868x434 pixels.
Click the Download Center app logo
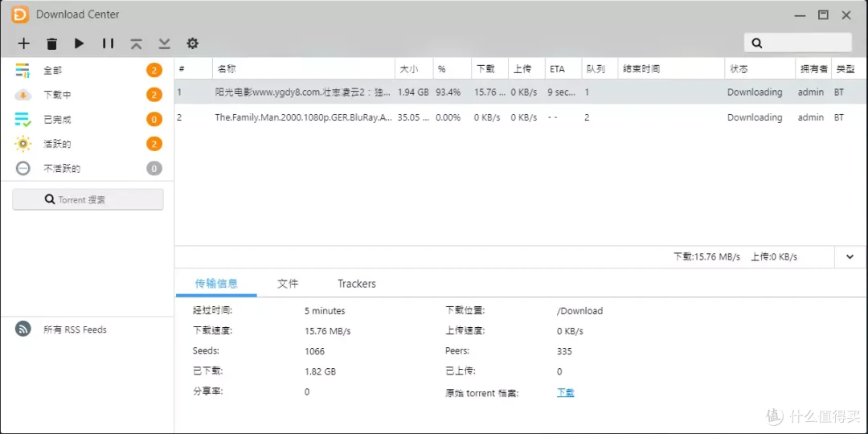click(x=20, y=14)
